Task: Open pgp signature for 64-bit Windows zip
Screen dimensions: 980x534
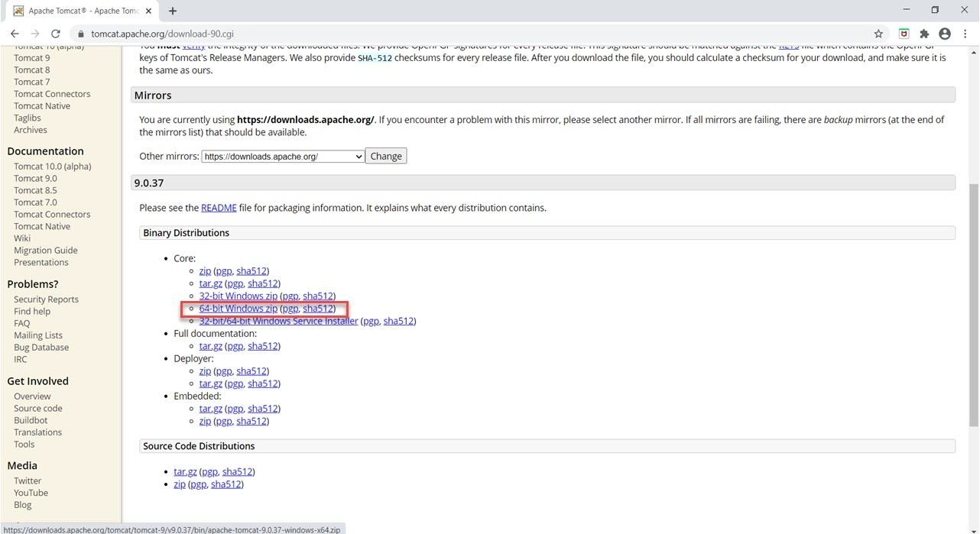Action: pos(290,309)
